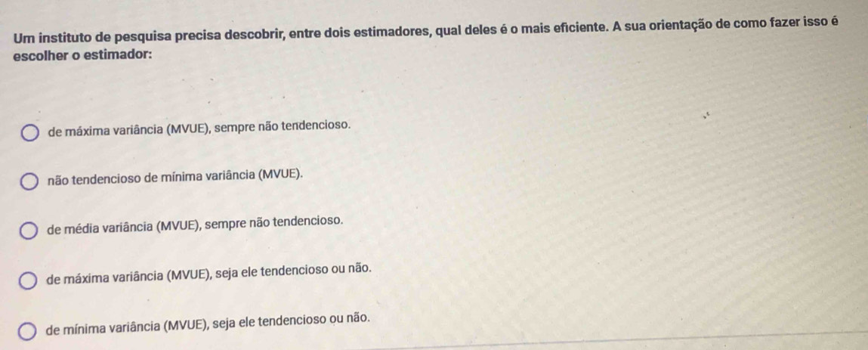The image size is (868, 350).
Task: Click '(MVUE)' in the 'não tendencioso de mínima' option
Action: [x=283, y=177]
